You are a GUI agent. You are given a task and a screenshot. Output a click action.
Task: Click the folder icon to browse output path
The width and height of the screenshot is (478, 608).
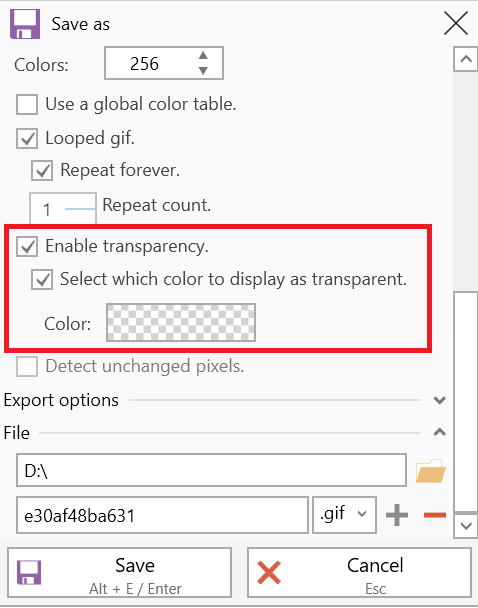coord(430,471)
